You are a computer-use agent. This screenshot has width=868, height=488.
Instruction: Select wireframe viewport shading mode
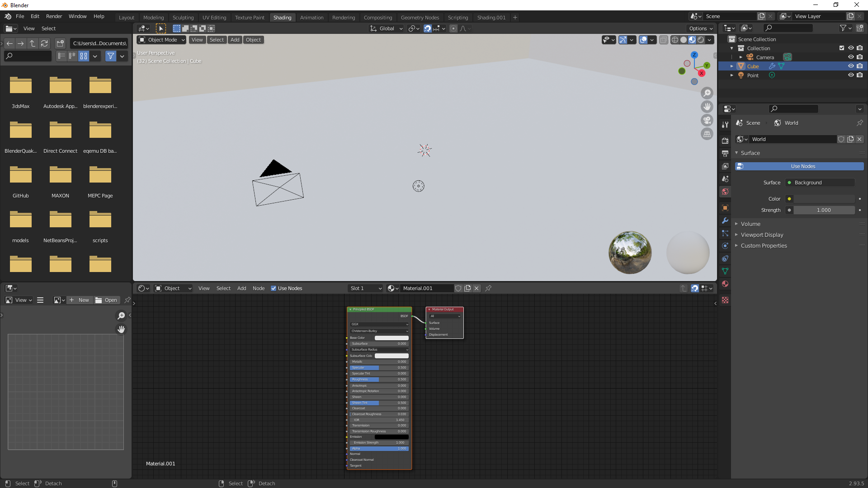coord(675,40)
